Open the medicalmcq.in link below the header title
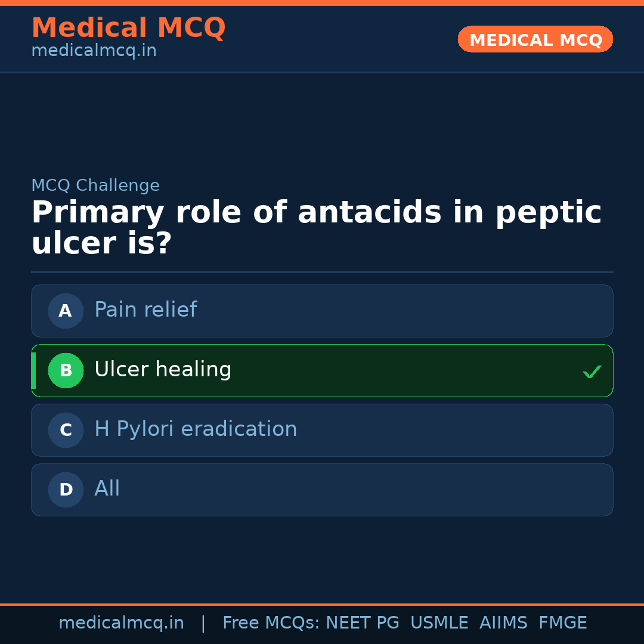The image size is (644, 644). point(94,51)
